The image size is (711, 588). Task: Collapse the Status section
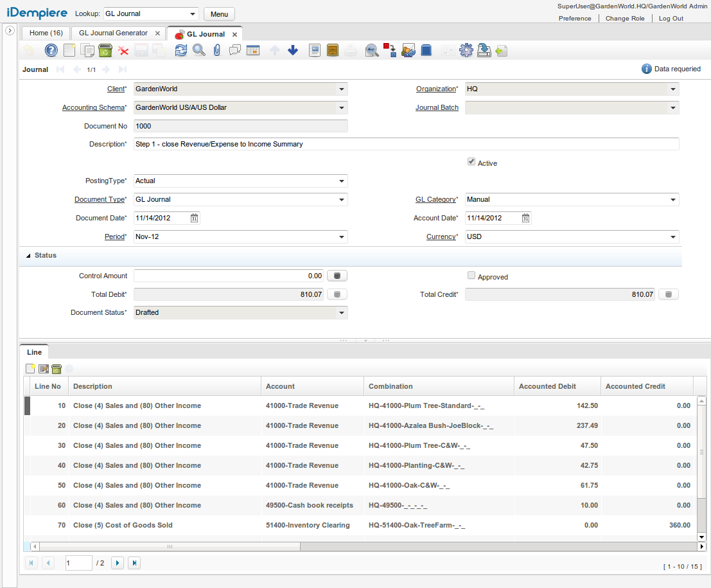pyautogui.click(x=28, y=256)
